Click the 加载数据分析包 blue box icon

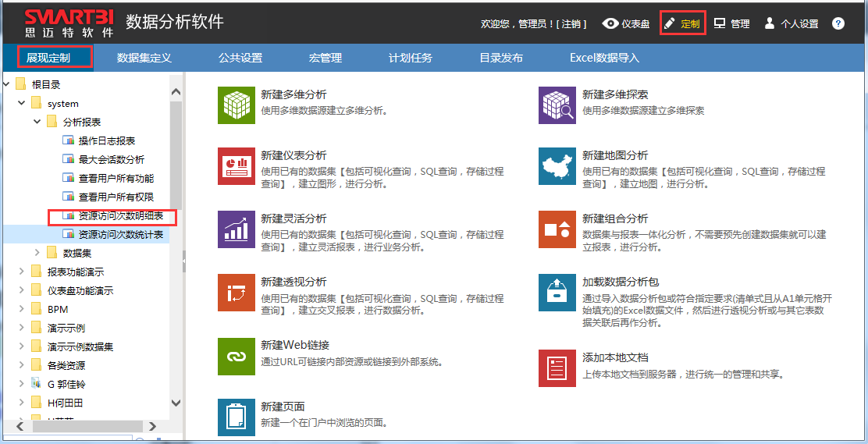(x=557, y=293)
